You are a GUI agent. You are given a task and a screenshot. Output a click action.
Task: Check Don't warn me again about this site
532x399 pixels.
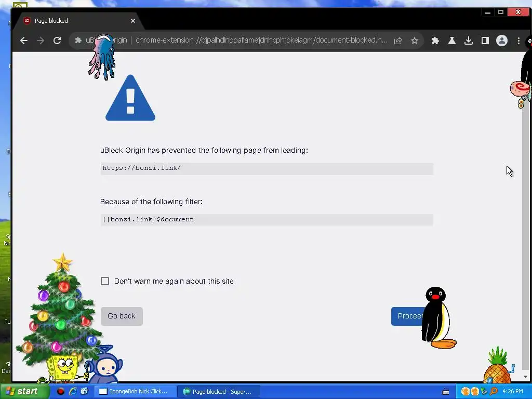click(105, 281)
